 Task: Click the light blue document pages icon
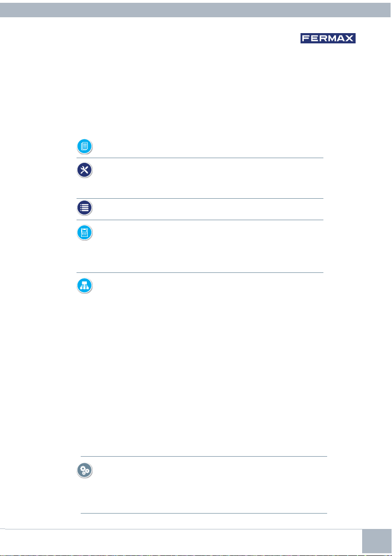tap(84, 147)
